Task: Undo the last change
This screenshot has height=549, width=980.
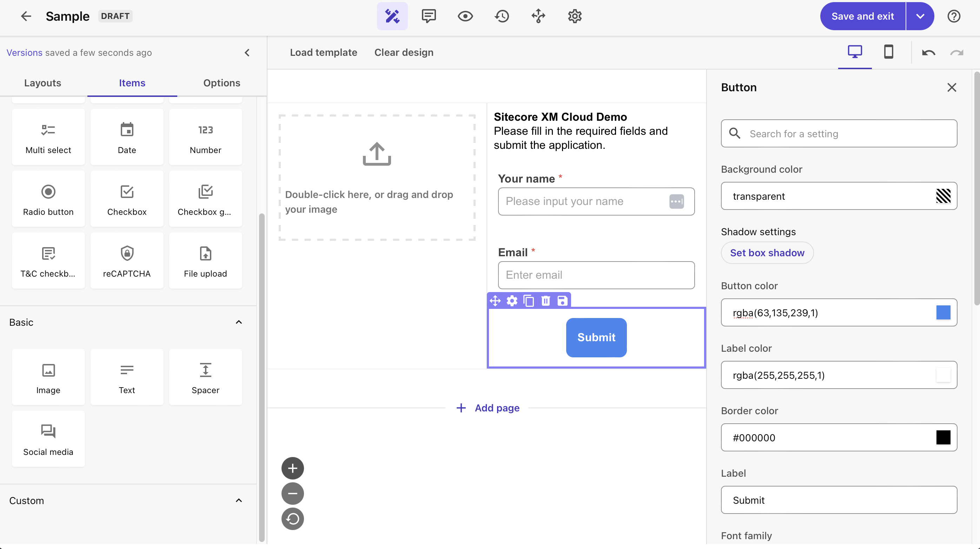Action: coord(928,53)
